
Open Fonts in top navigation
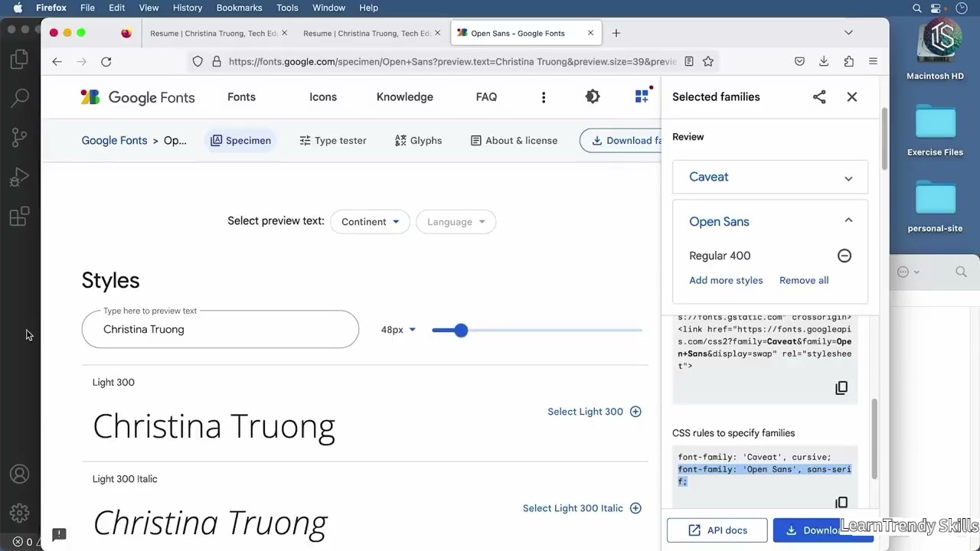click(241, 97)
